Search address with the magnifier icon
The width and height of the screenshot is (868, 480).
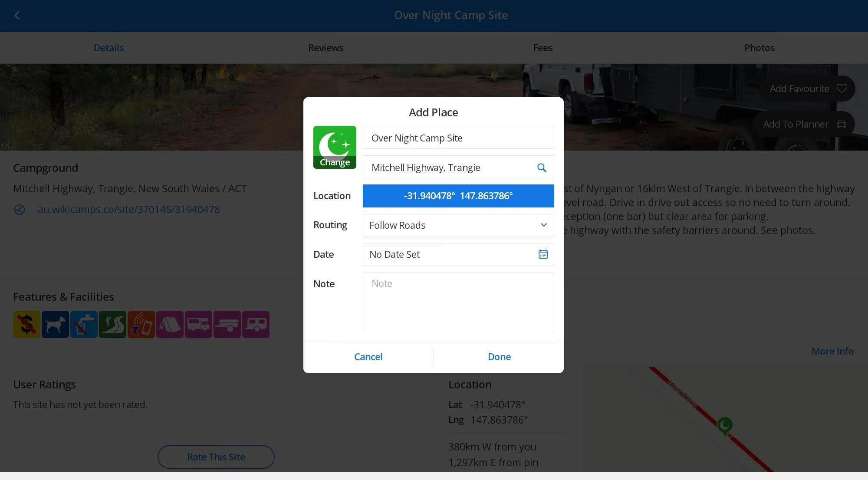point(542,168)
